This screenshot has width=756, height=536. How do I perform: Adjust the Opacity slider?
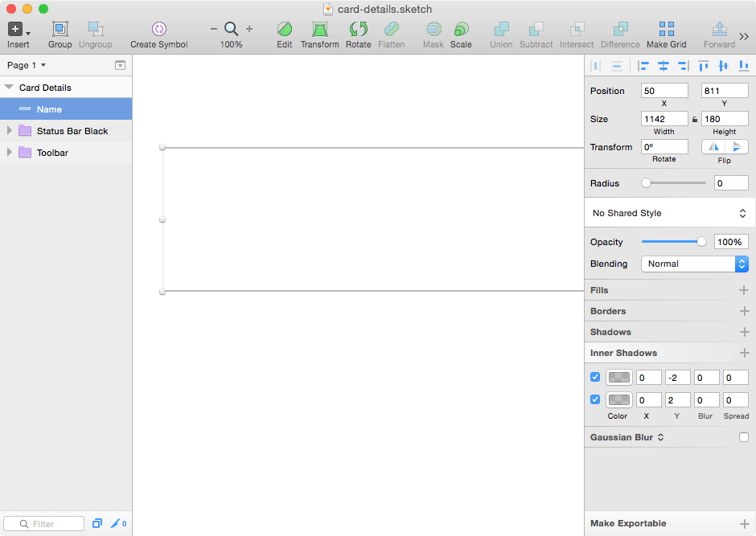(701, 242)
